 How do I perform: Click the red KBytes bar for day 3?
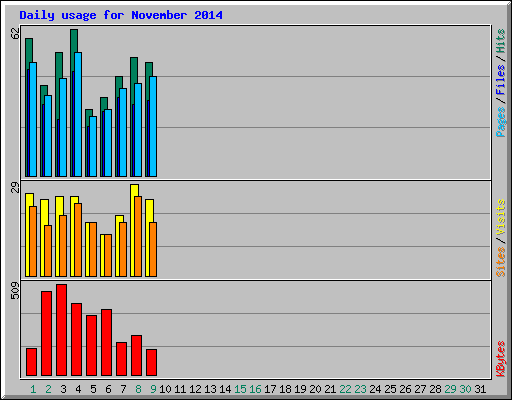click(x=61, y=330)
